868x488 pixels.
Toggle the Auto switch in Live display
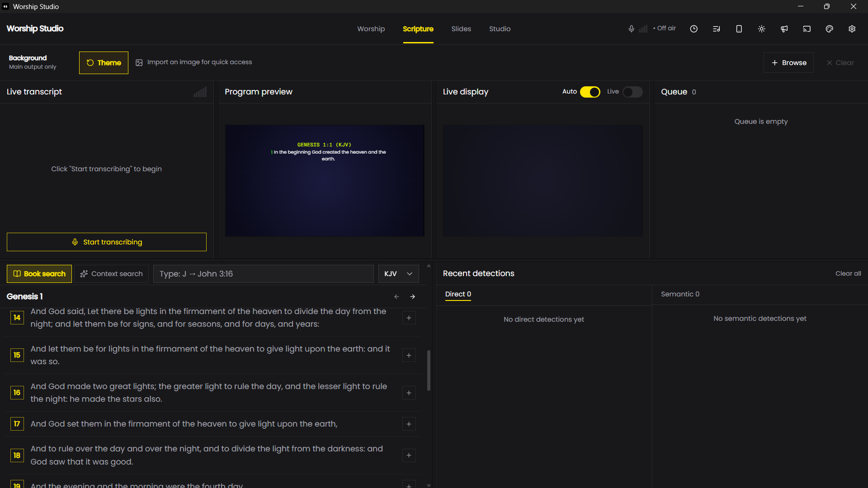click(590, 92)
